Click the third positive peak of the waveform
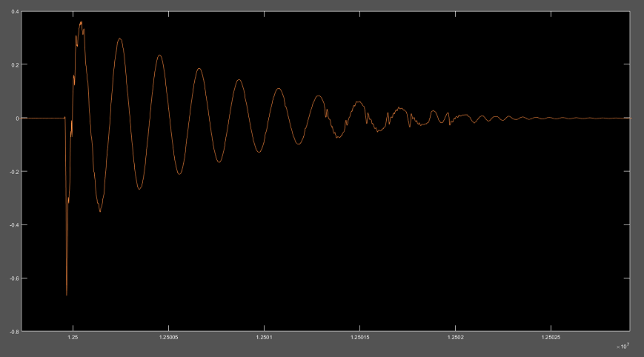Viewport: 644px width, 357px height. [159, 56]
